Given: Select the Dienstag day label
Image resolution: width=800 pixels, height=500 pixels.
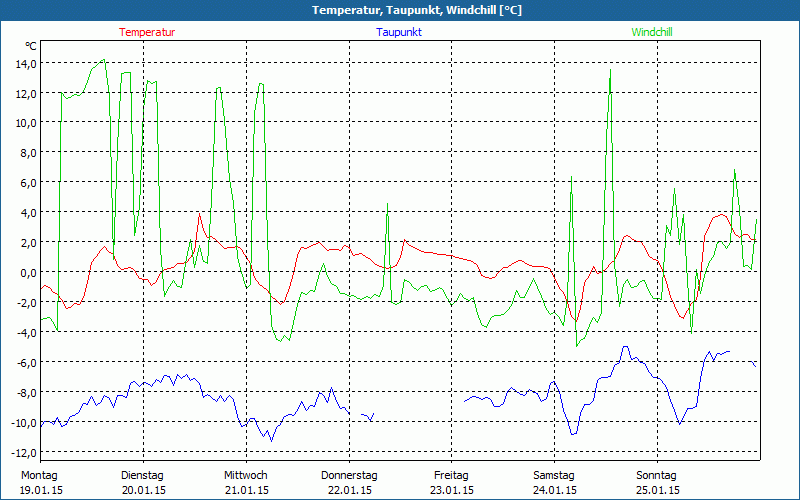Looking at the screenshot, I should tap(142, 475).
